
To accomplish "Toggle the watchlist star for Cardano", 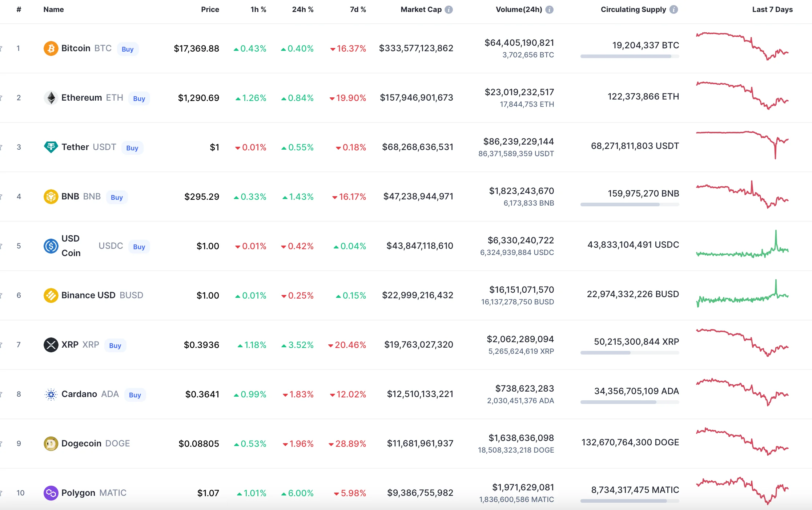I will coord(1,394).
